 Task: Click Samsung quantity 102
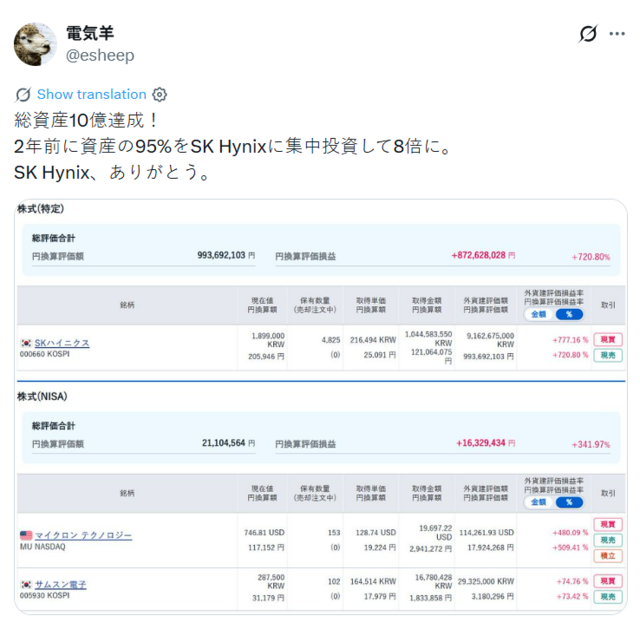pos(334,581)
